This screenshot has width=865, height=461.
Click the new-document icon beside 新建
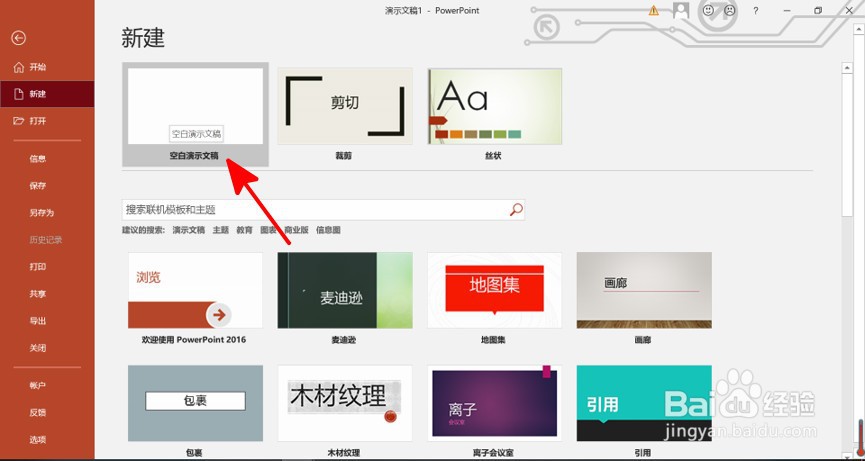click(19, 94)
